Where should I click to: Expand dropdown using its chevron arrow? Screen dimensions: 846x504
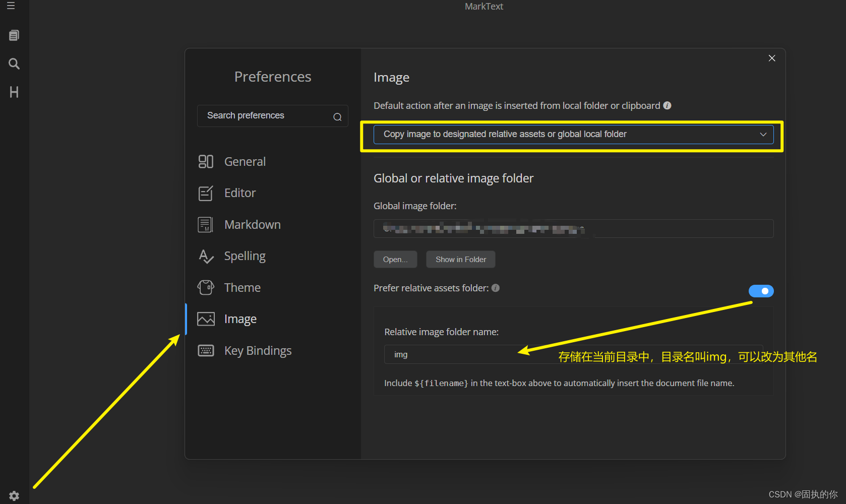coord(763,135)
